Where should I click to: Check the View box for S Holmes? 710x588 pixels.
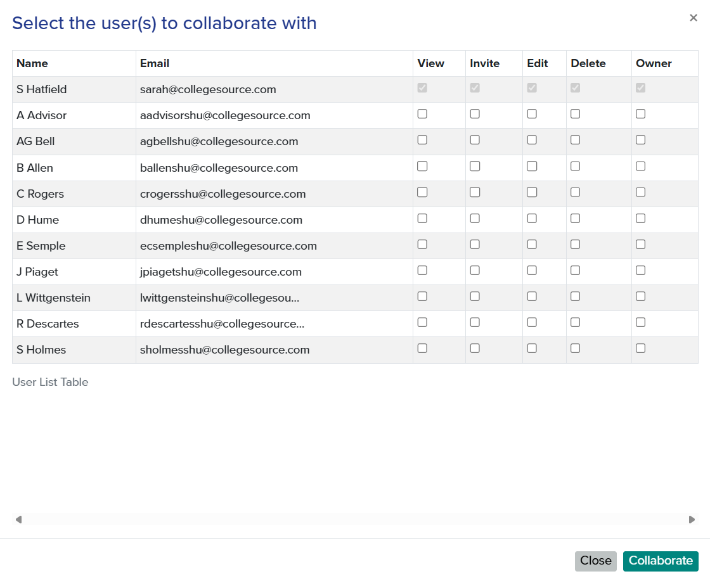click(422, 348)
